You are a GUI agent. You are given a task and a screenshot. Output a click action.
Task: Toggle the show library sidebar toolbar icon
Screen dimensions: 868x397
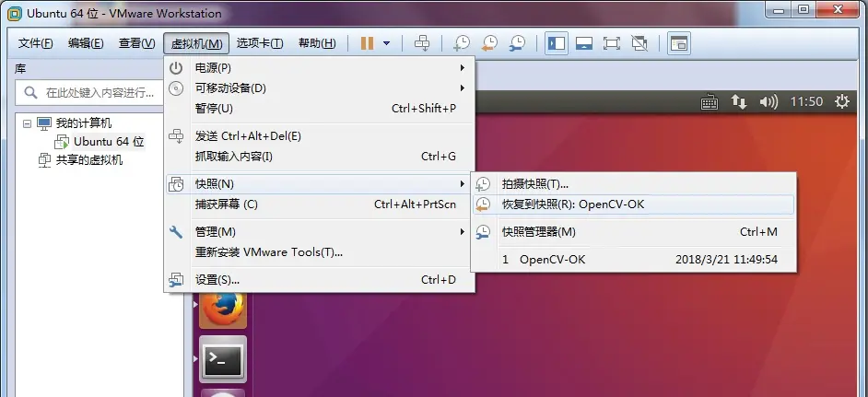(557, 43)
